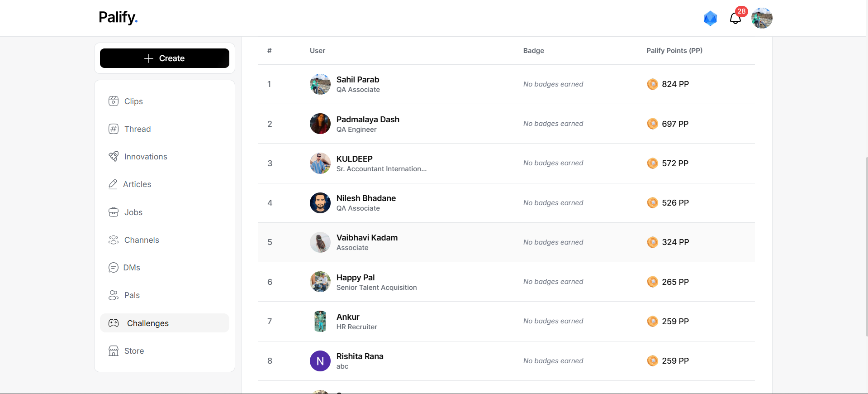This screenshot has width=868, height=394.
Task: Click the Create button
Action: coord(165,58)
